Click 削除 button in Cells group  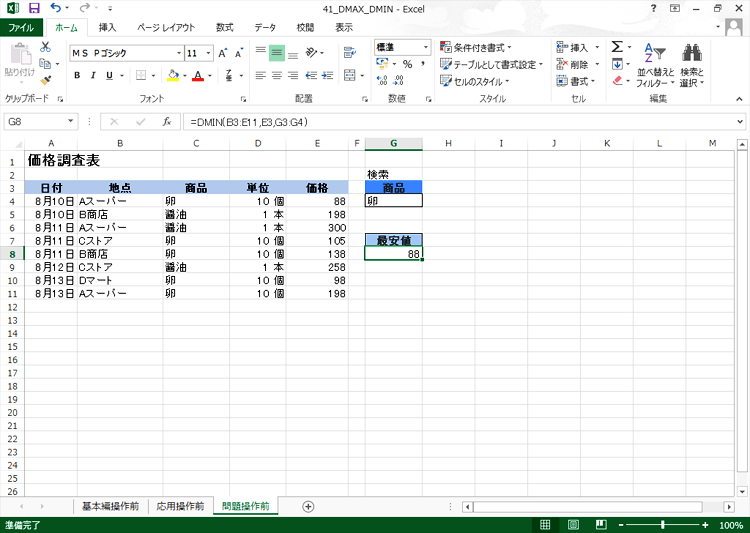coord(578,65)
